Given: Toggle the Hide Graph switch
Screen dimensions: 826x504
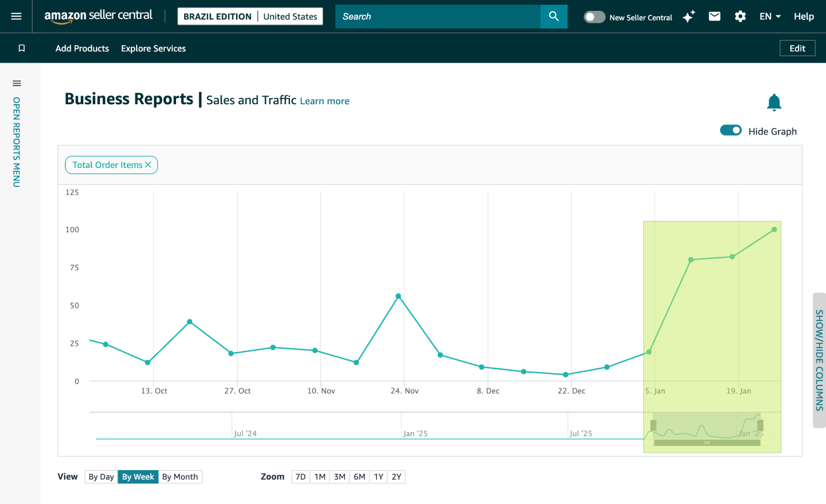Looking at the screenshot, I should point(730,131).
